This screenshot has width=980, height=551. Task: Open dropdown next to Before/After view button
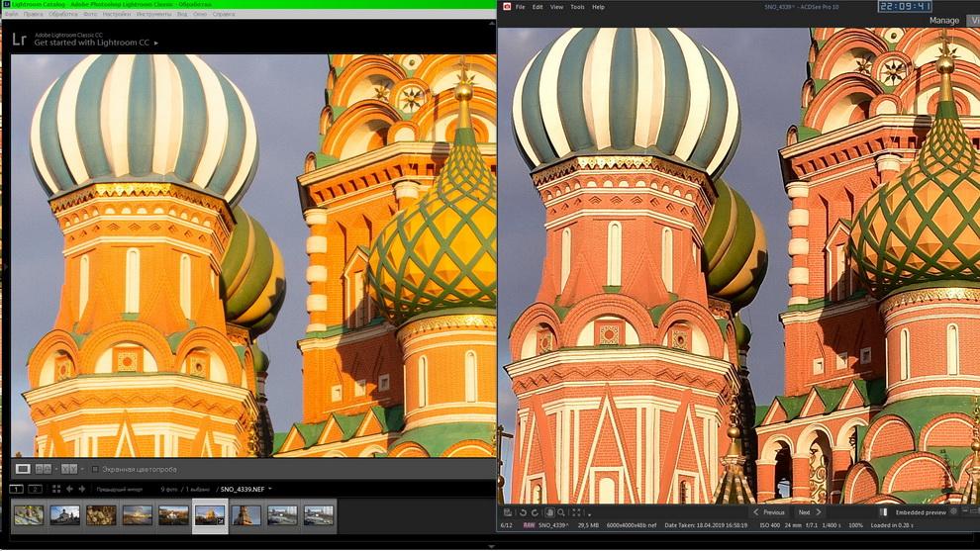[55, 469]
